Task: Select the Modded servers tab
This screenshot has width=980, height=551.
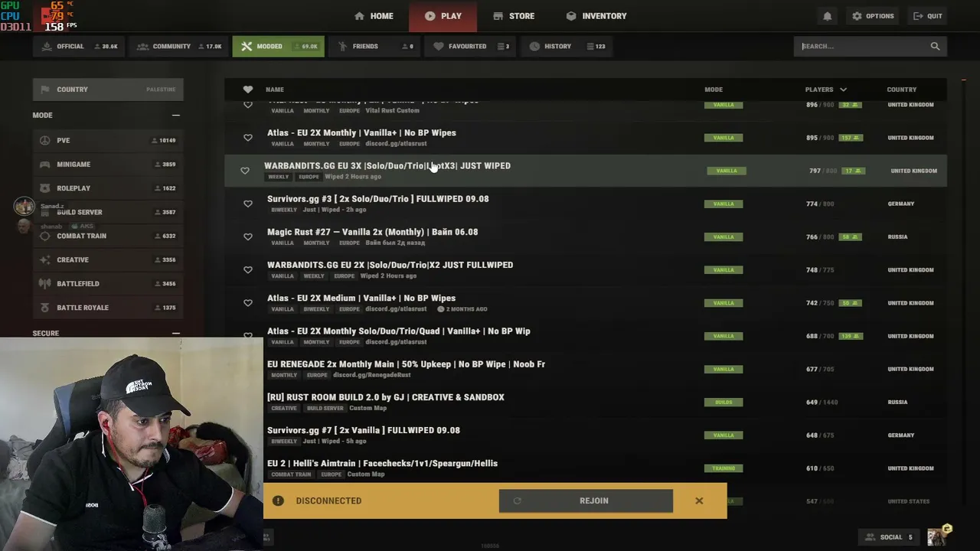Action: [278, 47]
